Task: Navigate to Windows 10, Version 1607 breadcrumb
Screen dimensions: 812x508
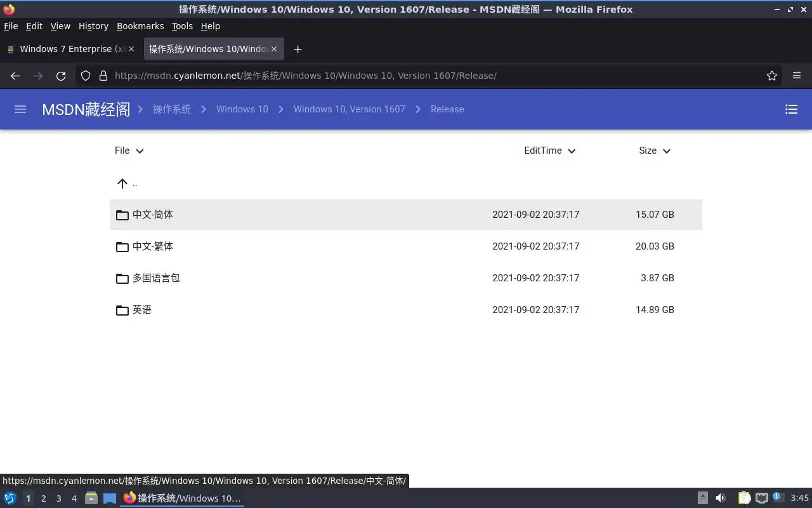Action: click(349, 109)
